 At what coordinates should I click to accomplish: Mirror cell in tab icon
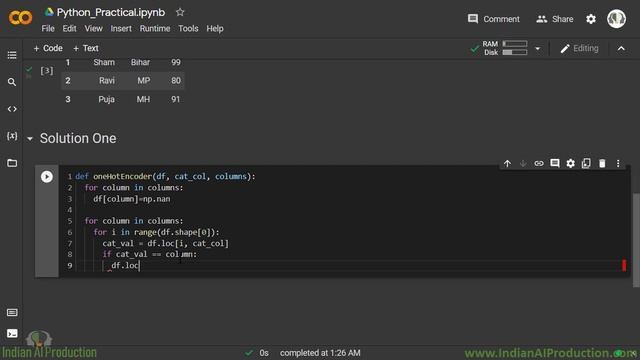(x=586, y=164)
